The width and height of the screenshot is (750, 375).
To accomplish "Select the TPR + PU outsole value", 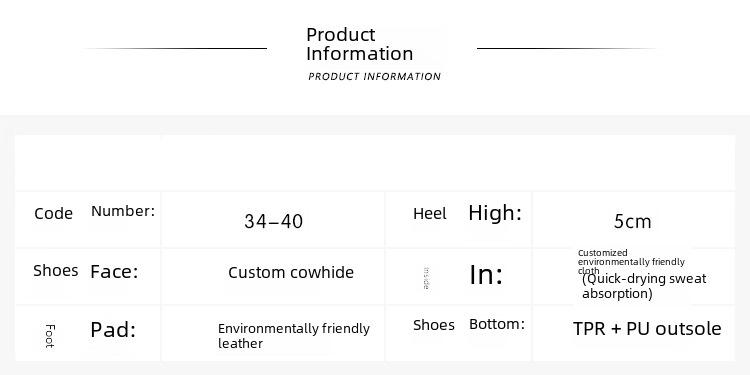I will coord(647,329).
